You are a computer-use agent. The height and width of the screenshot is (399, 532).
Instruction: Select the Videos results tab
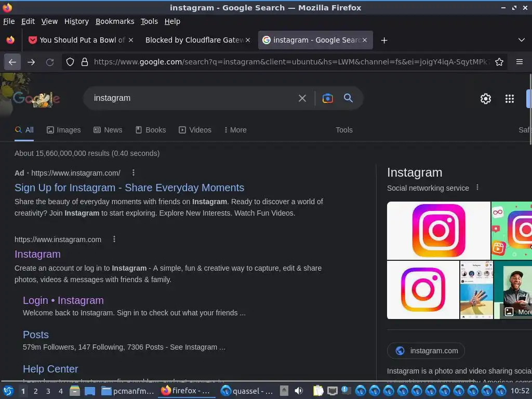pos(195,130)
